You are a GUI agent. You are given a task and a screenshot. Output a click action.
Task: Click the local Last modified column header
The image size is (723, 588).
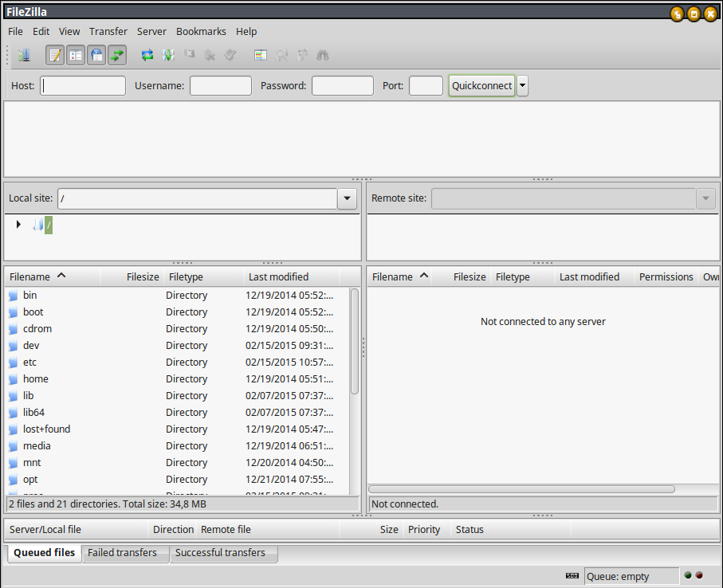point(292,276)
